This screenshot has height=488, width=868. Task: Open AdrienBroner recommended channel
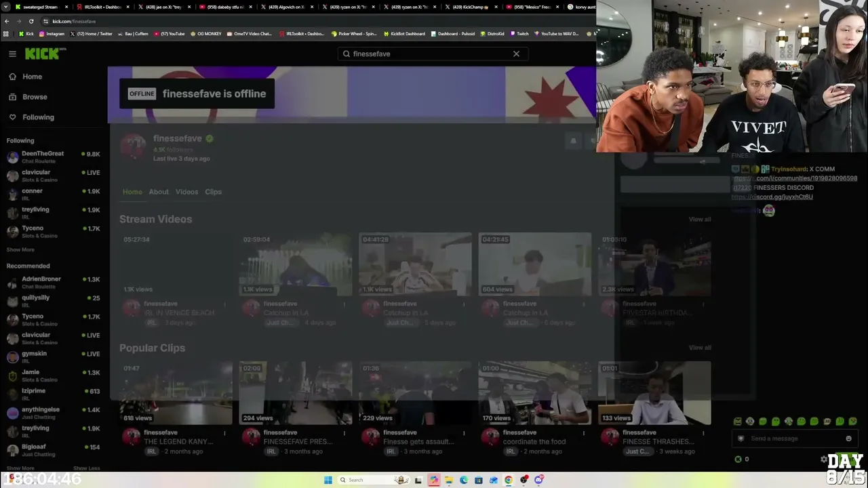[53, 282]
